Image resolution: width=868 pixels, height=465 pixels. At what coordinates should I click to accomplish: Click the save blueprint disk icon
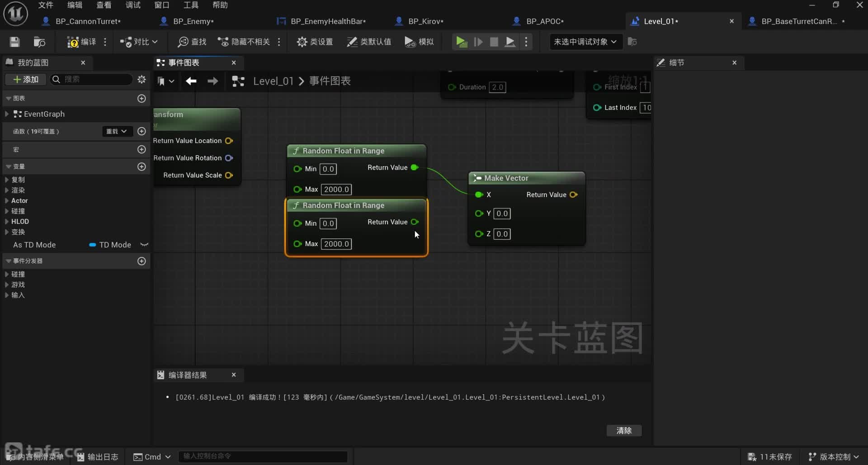[14, 42]
